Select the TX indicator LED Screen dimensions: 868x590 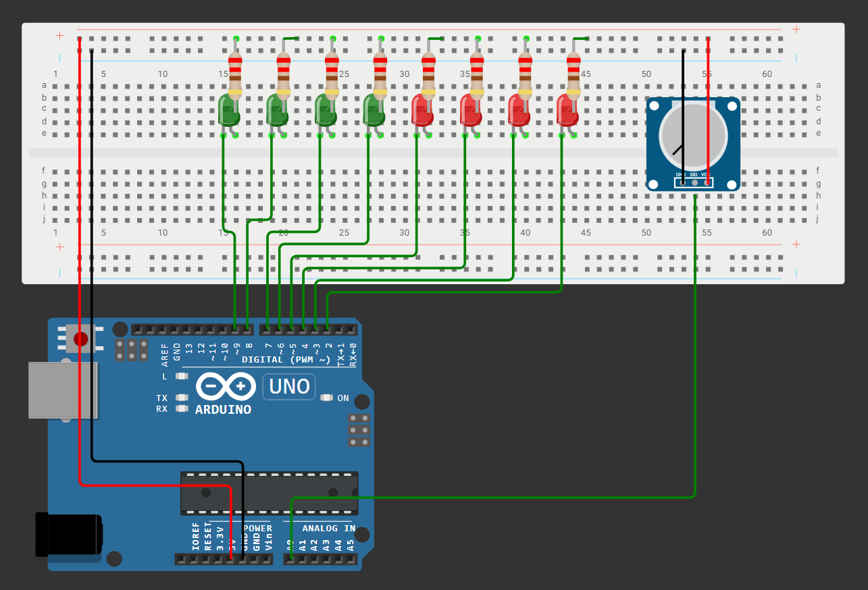click(x=182, y=398)
